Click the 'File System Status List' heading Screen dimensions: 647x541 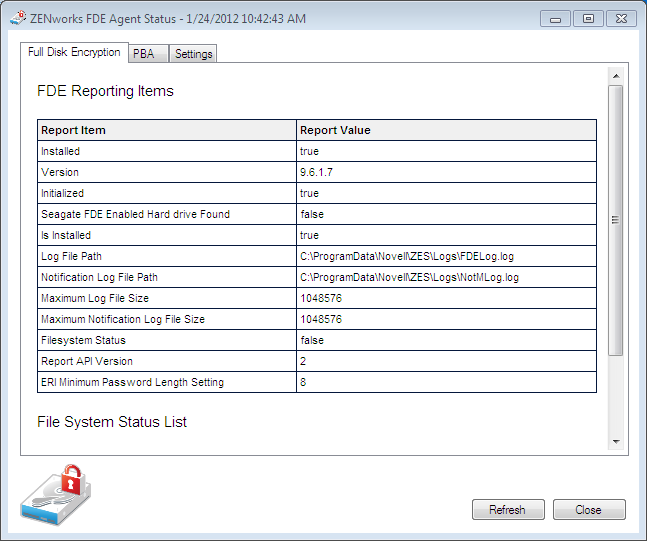(112, 422)
